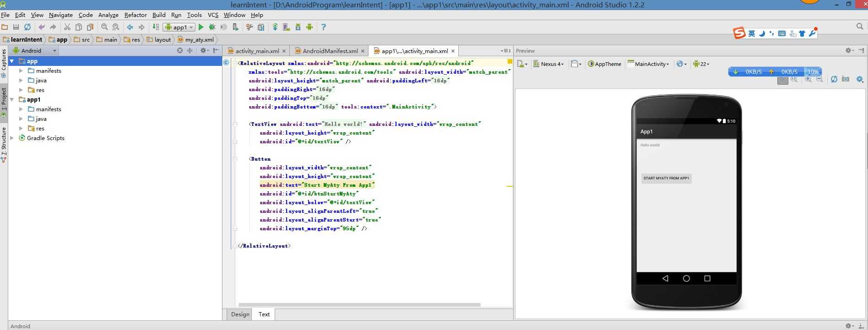
Task: Click the START MYATY FROM APP1 preview button
Action: click(666, 179)
